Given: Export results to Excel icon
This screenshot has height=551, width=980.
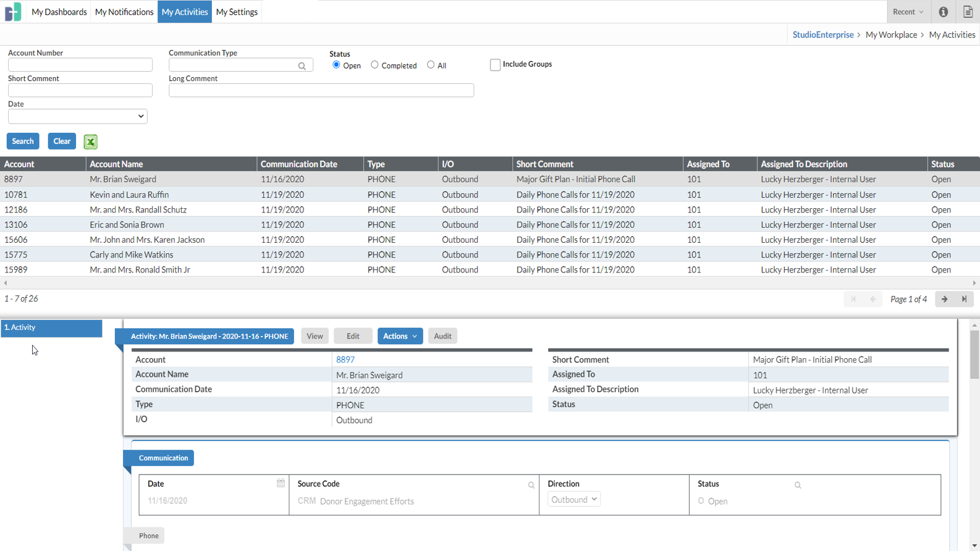Looking at the screenshot, I should pos(91,141).
